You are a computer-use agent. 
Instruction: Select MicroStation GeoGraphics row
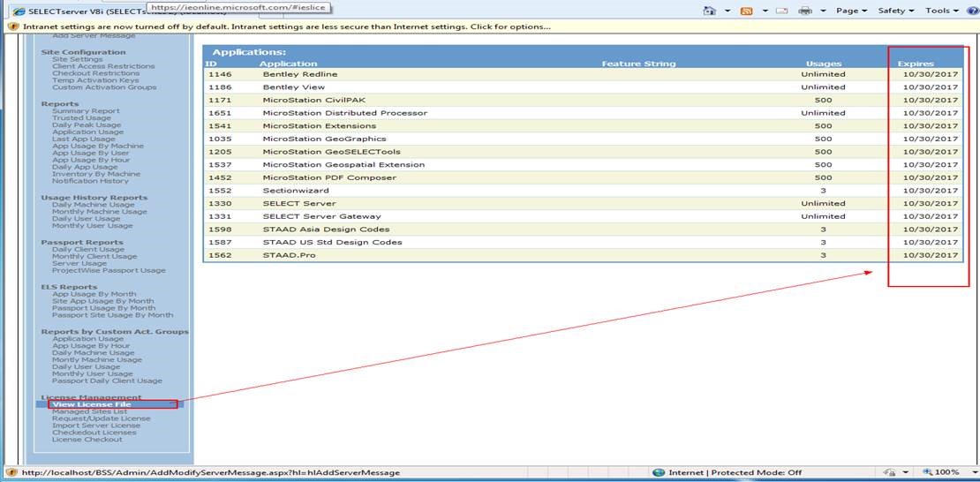[583, 139]
